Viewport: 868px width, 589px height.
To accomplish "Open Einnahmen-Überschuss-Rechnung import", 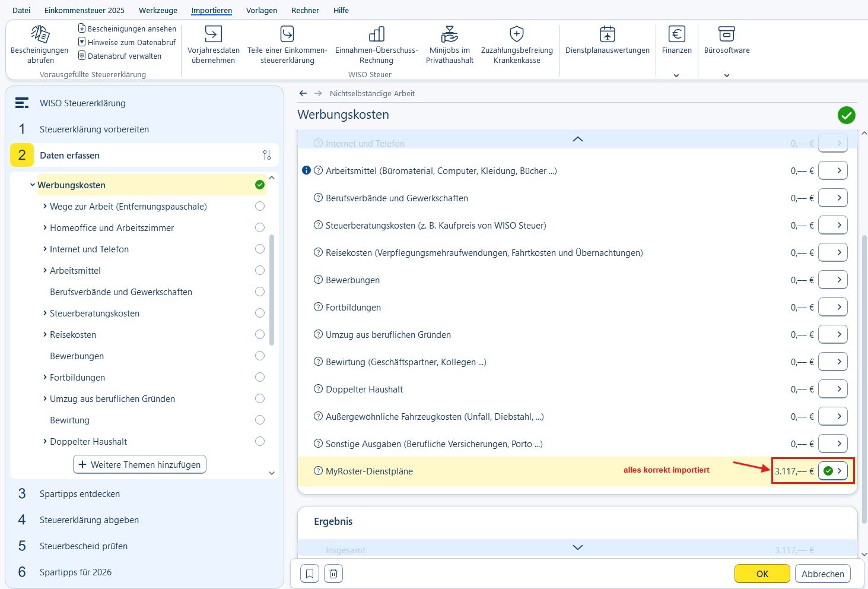I will [x=376, y=45].
